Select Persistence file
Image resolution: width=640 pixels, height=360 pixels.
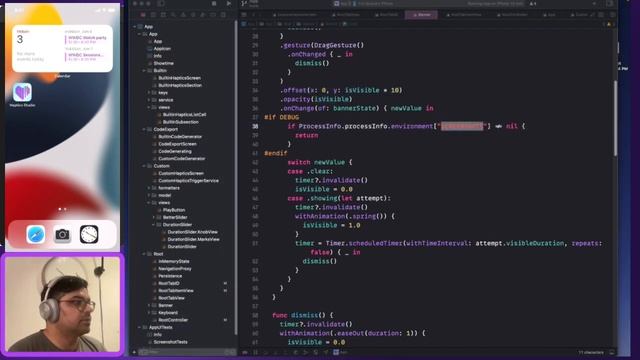170,276
